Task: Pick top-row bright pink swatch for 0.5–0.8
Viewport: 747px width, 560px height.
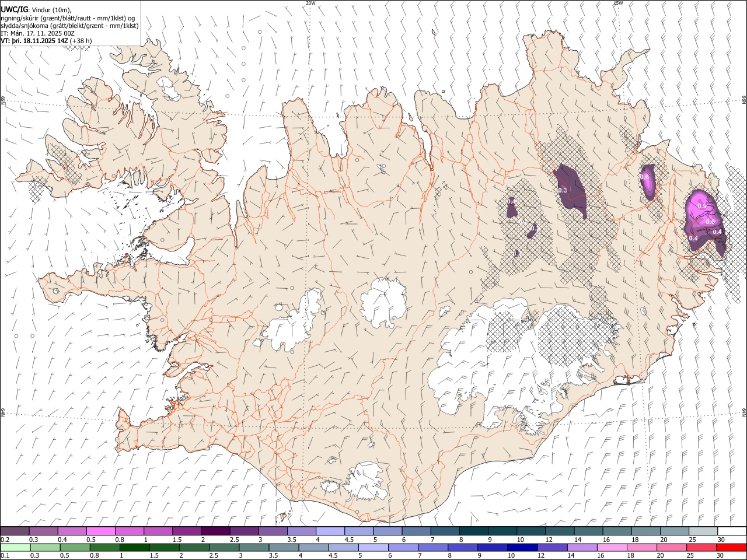Action: point(101,531)
